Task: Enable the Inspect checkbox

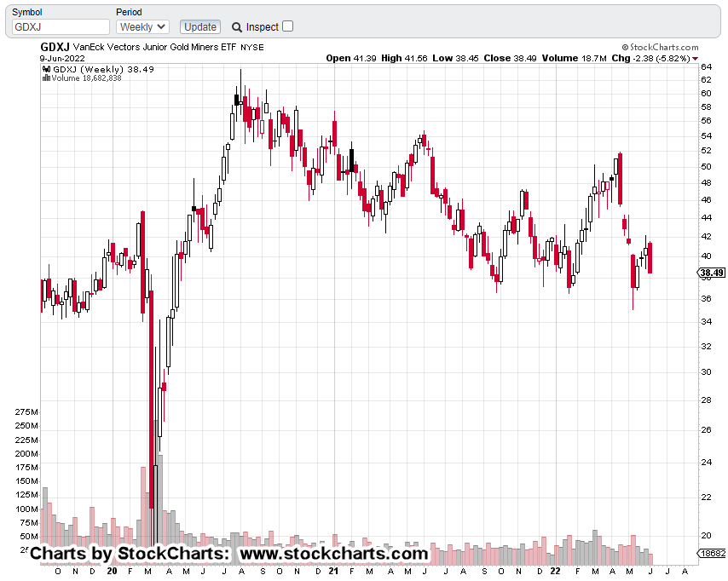Action: pyautogui.click(x=287, y=26)
